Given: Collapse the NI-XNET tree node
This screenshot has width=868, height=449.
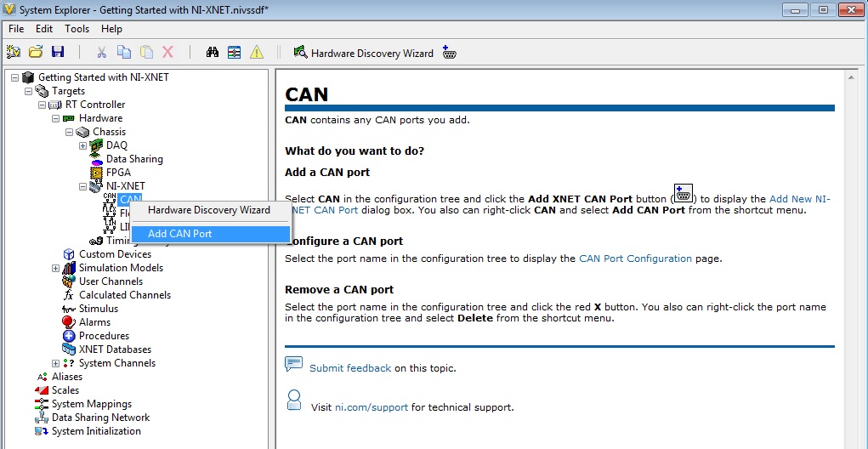Looking at the screenshot, I should (x=83, y=186).
